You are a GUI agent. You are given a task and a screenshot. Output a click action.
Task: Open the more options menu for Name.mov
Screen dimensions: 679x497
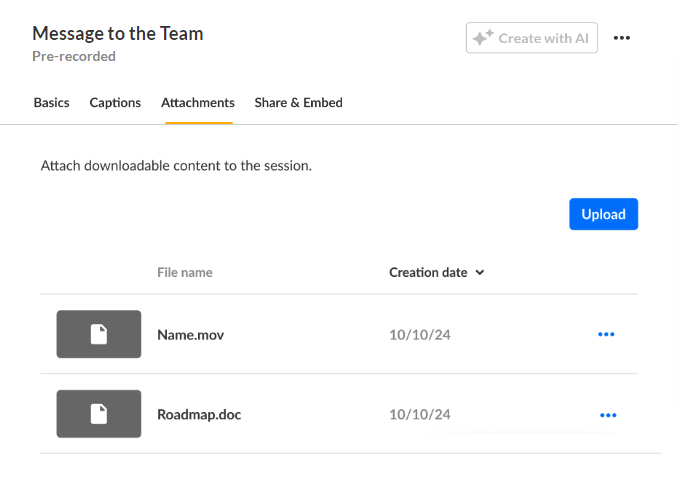pyautogui.click(x=606, y=334)
